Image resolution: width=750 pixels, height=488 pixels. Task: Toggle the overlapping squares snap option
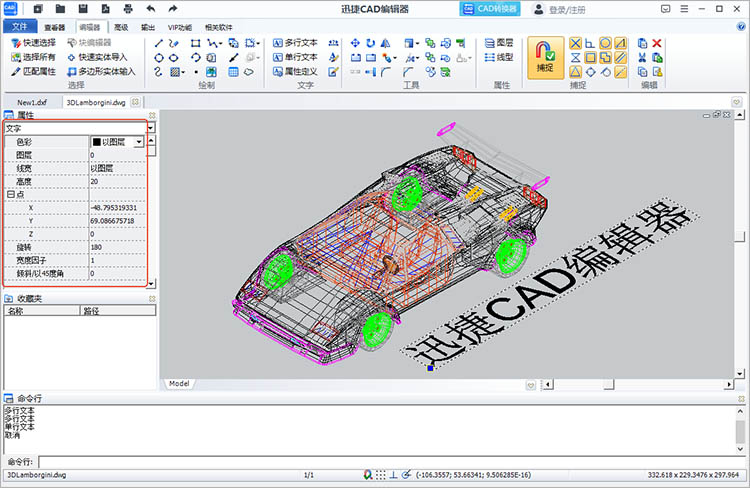point(606,58)
